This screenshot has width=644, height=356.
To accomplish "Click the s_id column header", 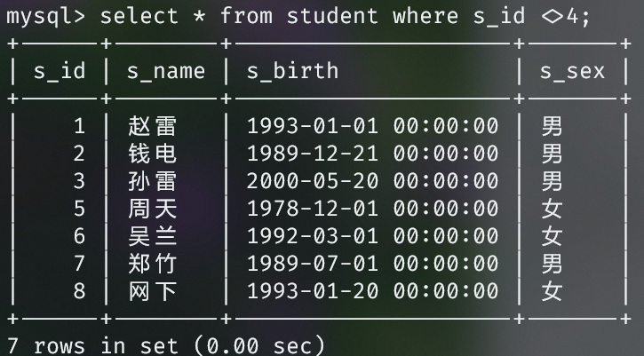I will tap(60, 71).
